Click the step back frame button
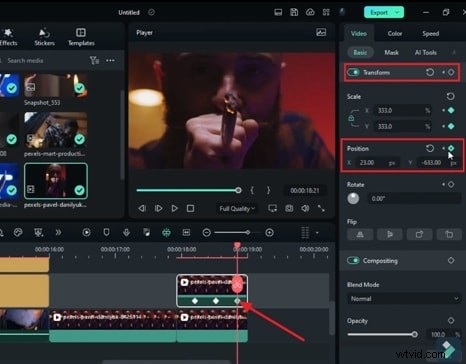466x364 pixels. (142, 208)
